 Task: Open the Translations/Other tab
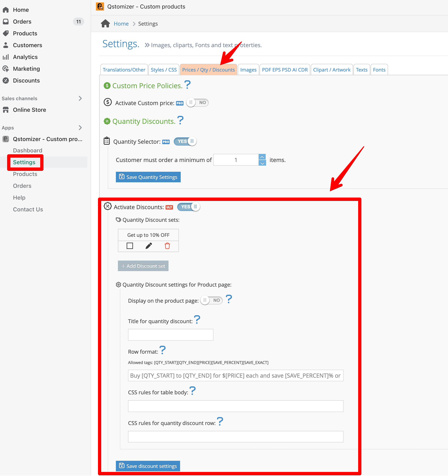tap(124, 70)
